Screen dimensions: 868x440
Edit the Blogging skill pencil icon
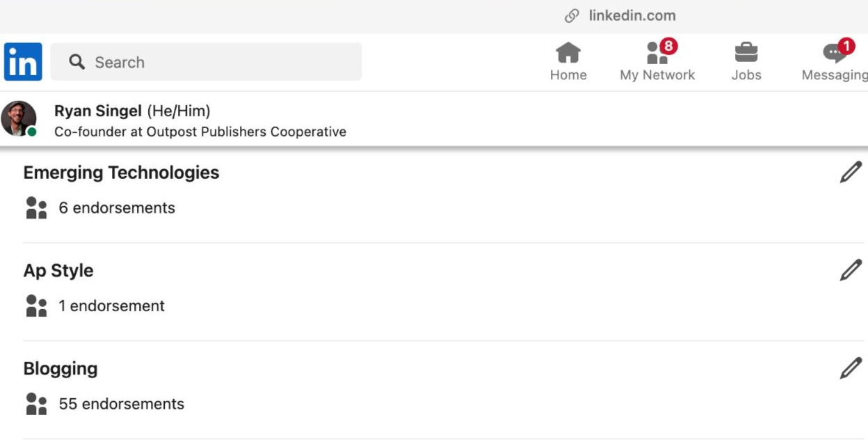[x=851, y=368]
